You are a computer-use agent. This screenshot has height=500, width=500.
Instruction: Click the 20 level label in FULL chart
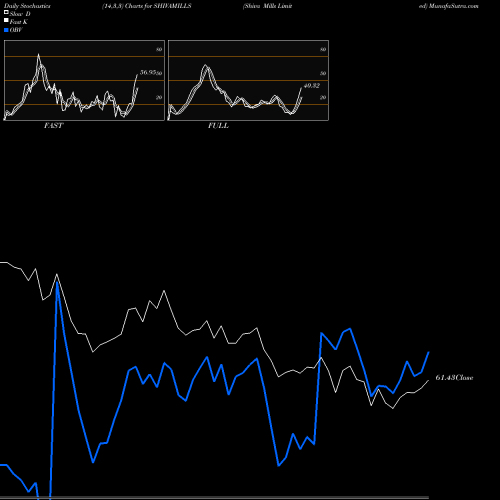(x=323, y=97)
